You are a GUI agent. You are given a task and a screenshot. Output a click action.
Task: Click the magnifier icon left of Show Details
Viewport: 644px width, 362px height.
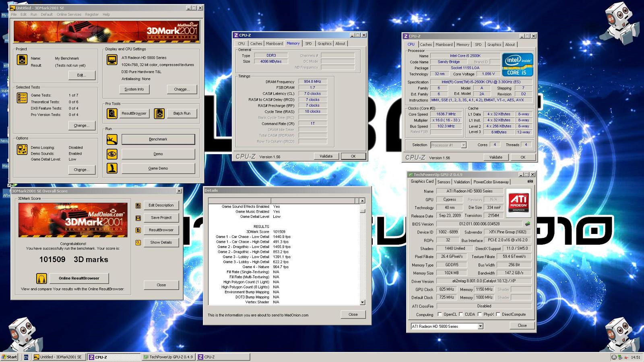138,242
